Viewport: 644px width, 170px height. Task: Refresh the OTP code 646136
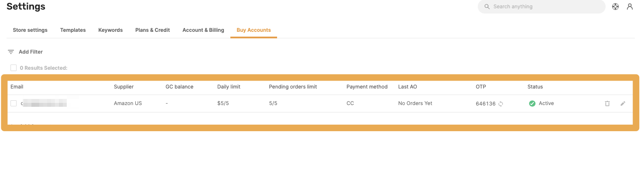(x=501, y=104)
